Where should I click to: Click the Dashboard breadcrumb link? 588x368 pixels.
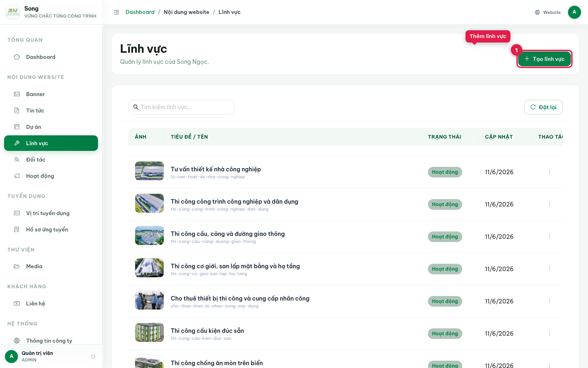(140, 12)
